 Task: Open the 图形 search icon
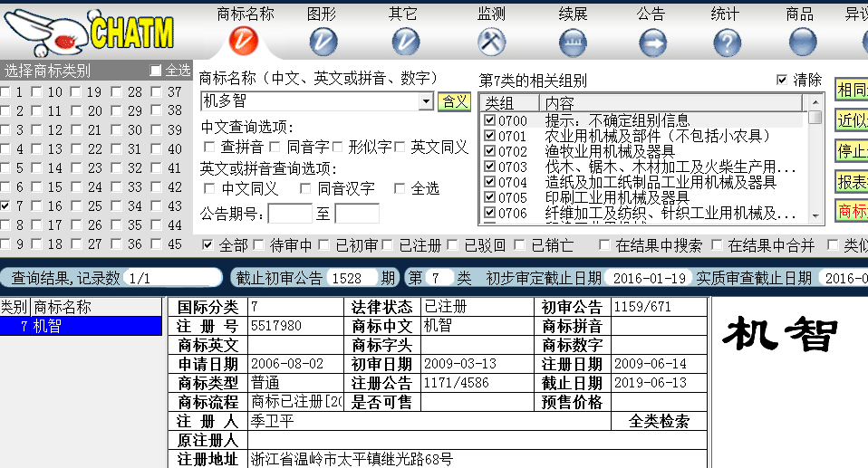(x=323, y=42)
